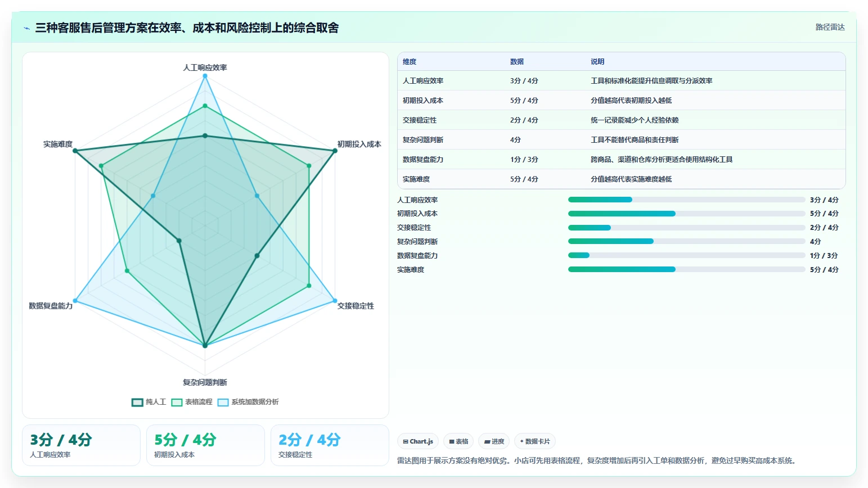Click the lightning icon beside the title

point(26,28)
